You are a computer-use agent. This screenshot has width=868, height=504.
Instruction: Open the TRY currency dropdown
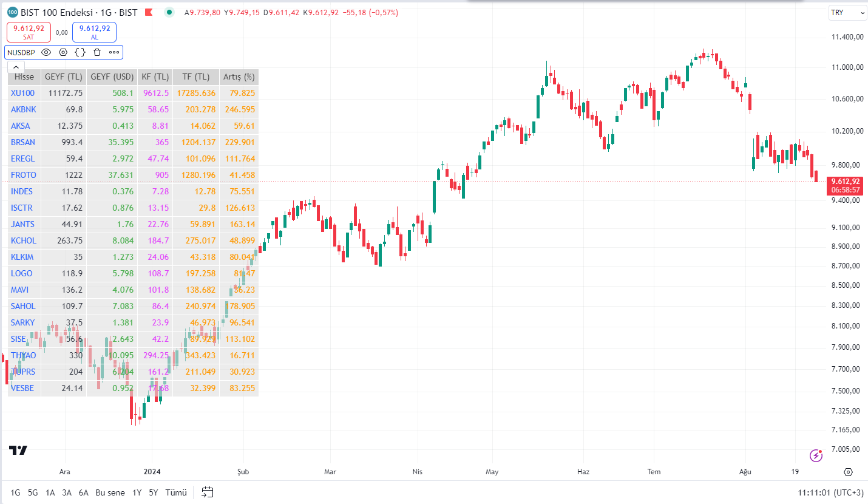848,13
